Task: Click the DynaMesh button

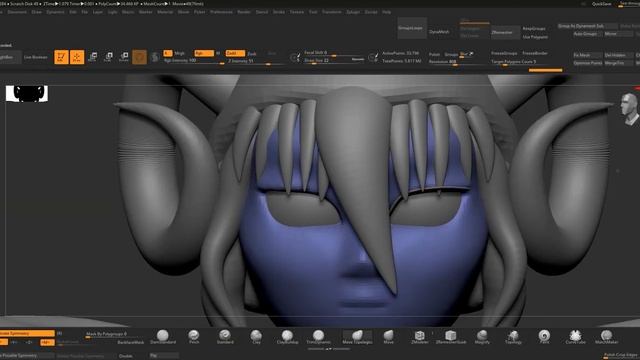Action: pyautogui.click(x=439, y=31)
